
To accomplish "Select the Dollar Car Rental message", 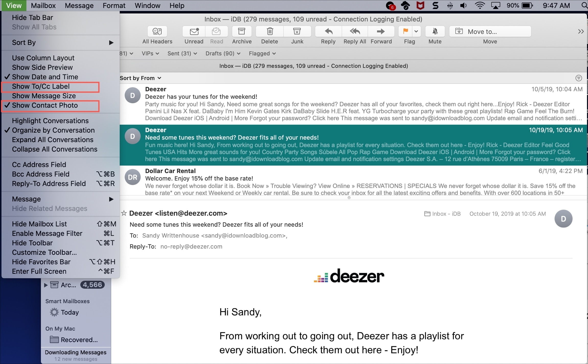I will coord(353,181).
